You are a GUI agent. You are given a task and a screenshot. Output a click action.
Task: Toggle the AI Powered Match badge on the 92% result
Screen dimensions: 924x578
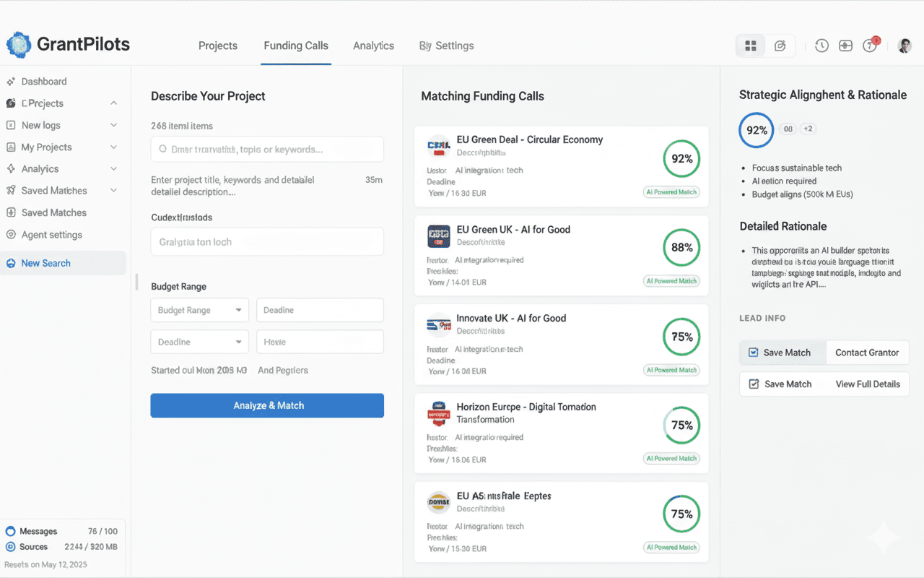[671, 191]
